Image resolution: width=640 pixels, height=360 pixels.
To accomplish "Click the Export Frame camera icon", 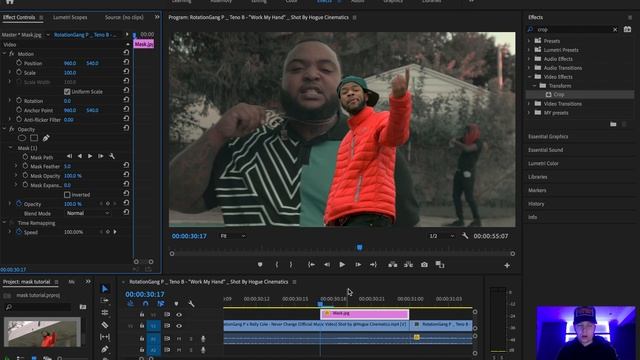I will tap(424, 264).
